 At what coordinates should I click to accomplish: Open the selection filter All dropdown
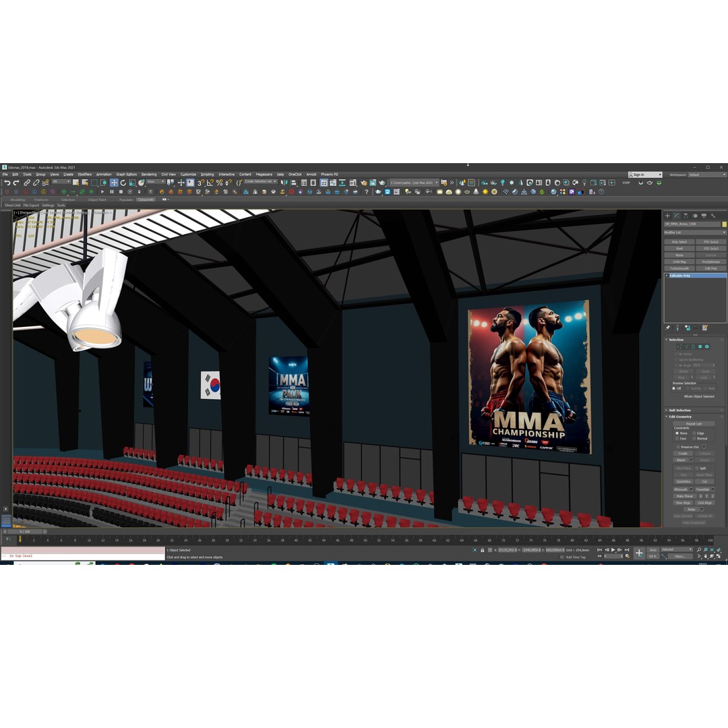point(61,181)
